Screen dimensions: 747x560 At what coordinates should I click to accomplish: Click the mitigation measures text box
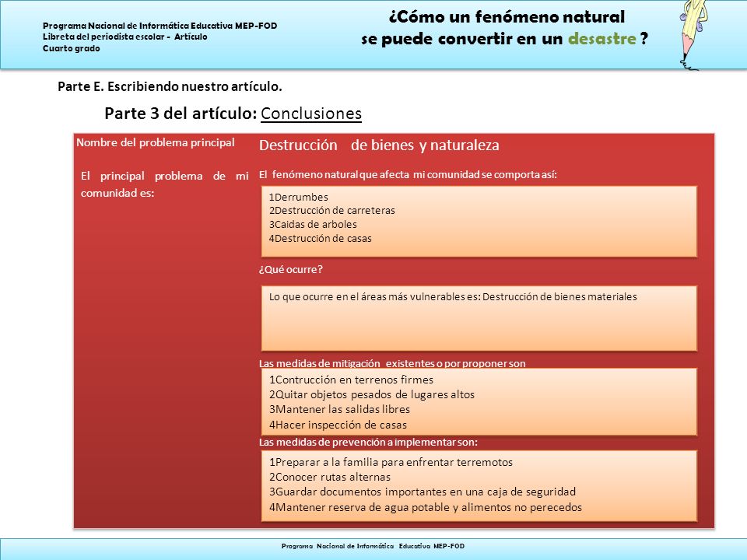tap(479, 402)
